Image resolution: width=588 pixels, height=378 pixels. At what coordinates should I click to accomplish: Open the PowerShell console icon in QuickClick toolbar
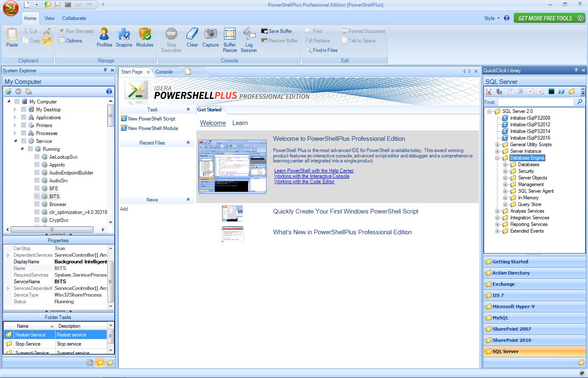click(561, 91)
